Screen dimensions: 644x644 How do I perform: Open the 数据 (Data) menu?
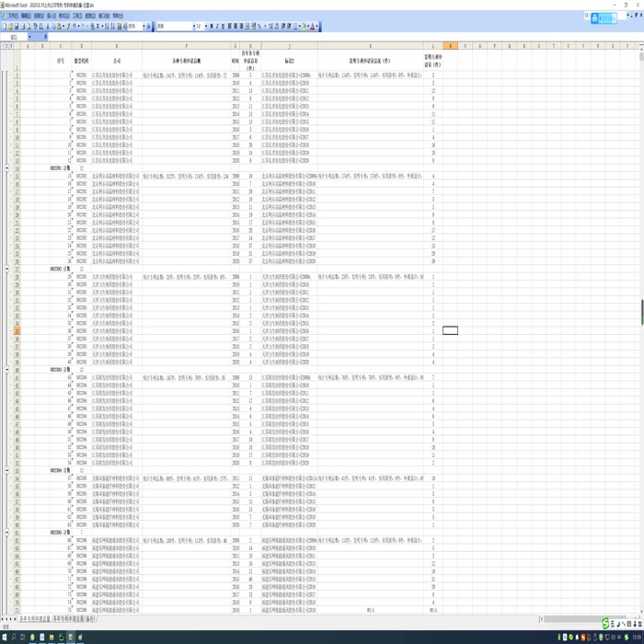[x=90, y=16]
